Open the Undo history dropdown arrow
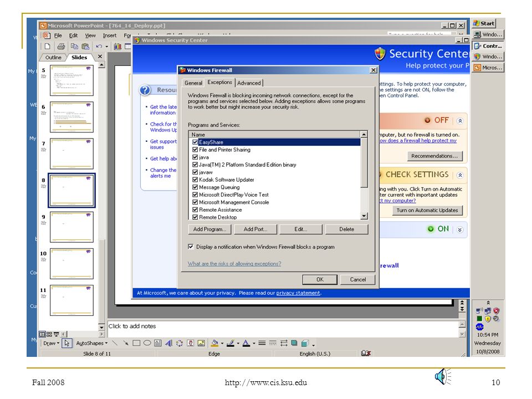Image resolution: width=532 pixels, height=399 pixels. click(106, 47)
